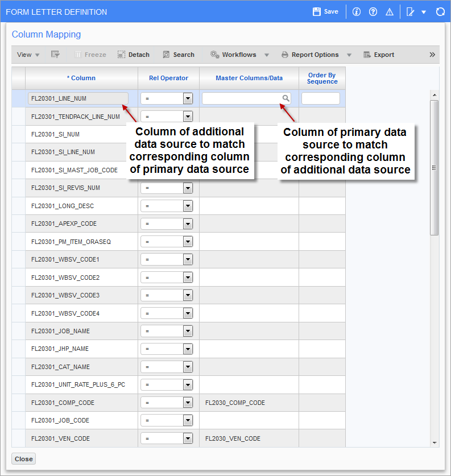Click Order By Sequence field in first row
The height and width of the screenshot is (476, 451).
(321, 98)
